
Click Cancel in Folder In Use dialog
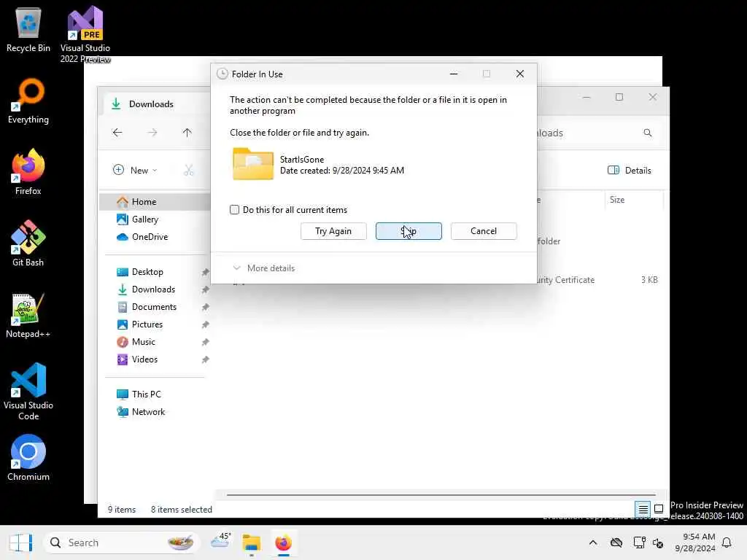point(484,231)
